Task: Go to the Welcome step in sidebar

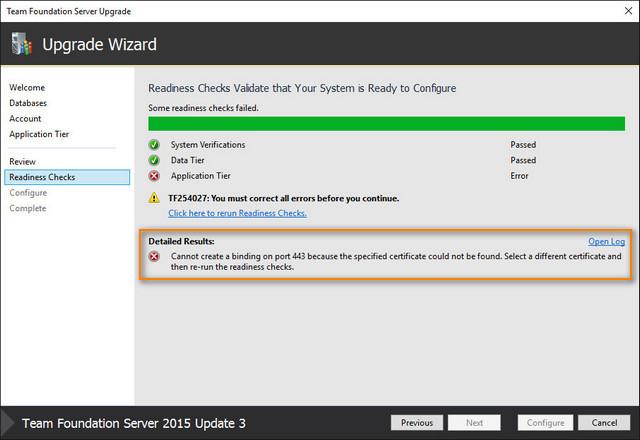Action: [x=27, y=88]
